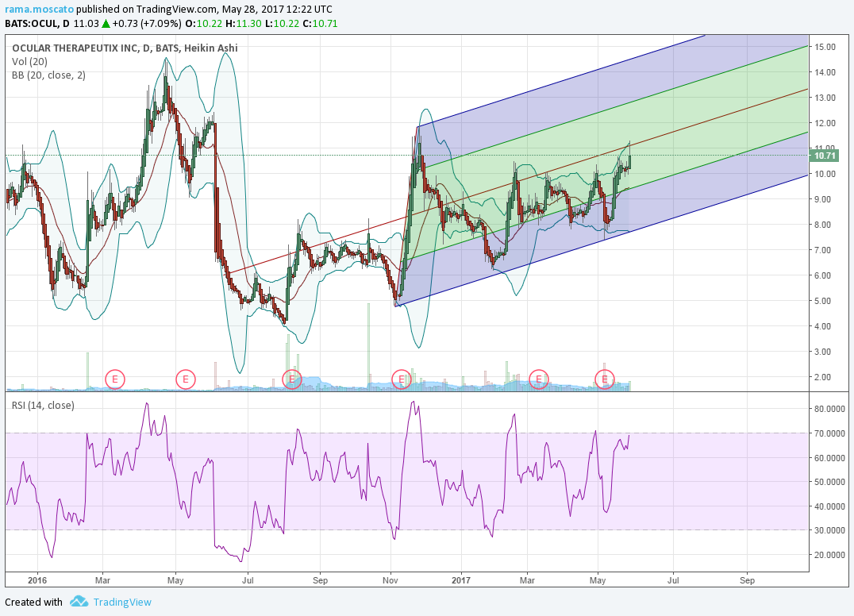Click the earnings E marker near March 2017

[539, 379]
